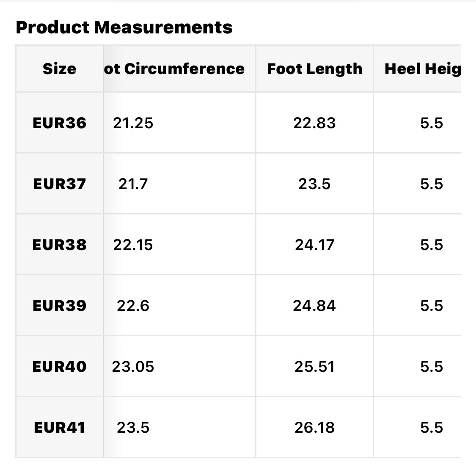Select the EUR36 size row label
Image resolution: width=476 pixels, height=475 pixels.
click(59, 123)
